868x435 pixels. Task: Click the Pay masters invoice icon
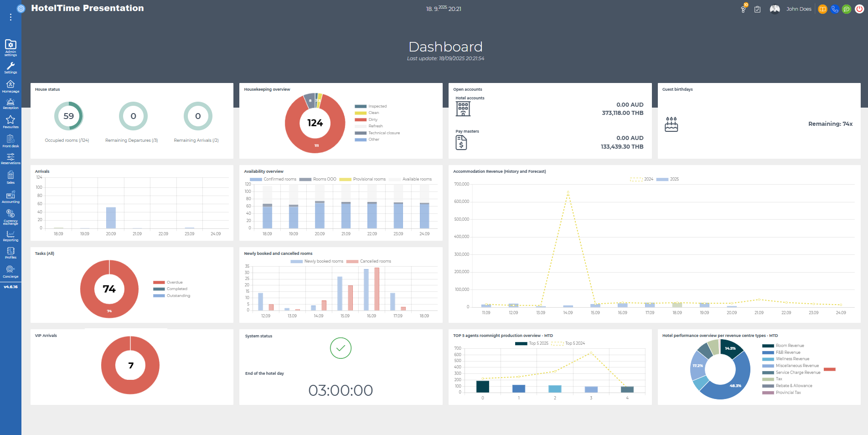(x=461, y=142)
